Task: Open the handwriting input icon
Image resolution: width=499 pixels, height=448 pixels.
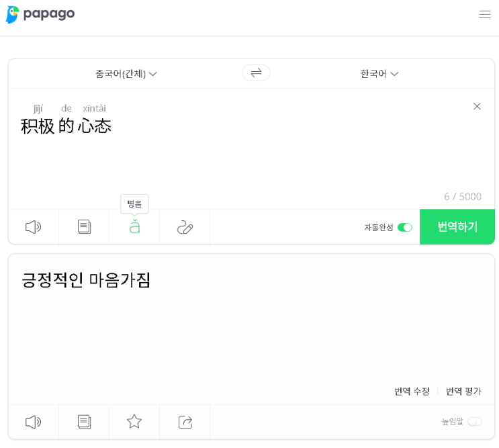Action: (x=185, y=227)
